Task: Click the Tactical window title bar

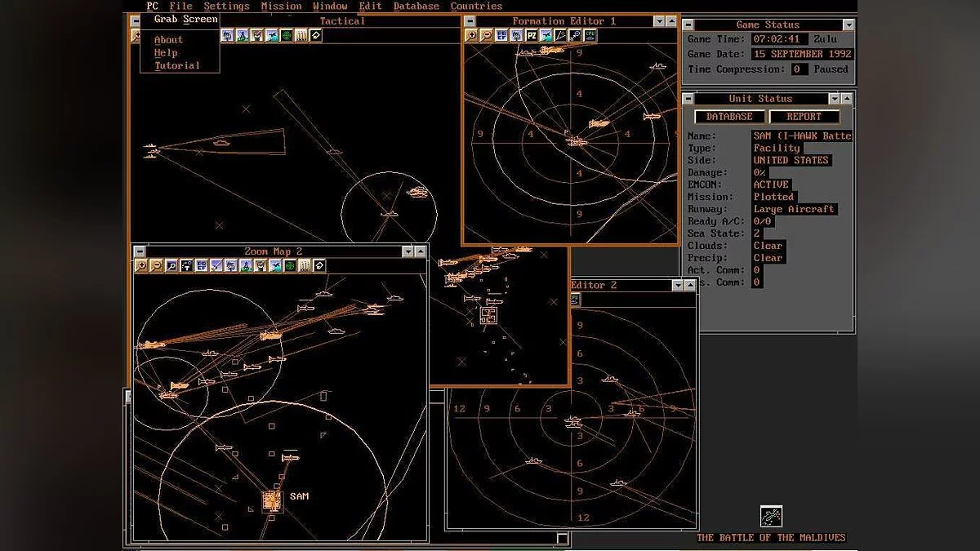Action: 342,21
